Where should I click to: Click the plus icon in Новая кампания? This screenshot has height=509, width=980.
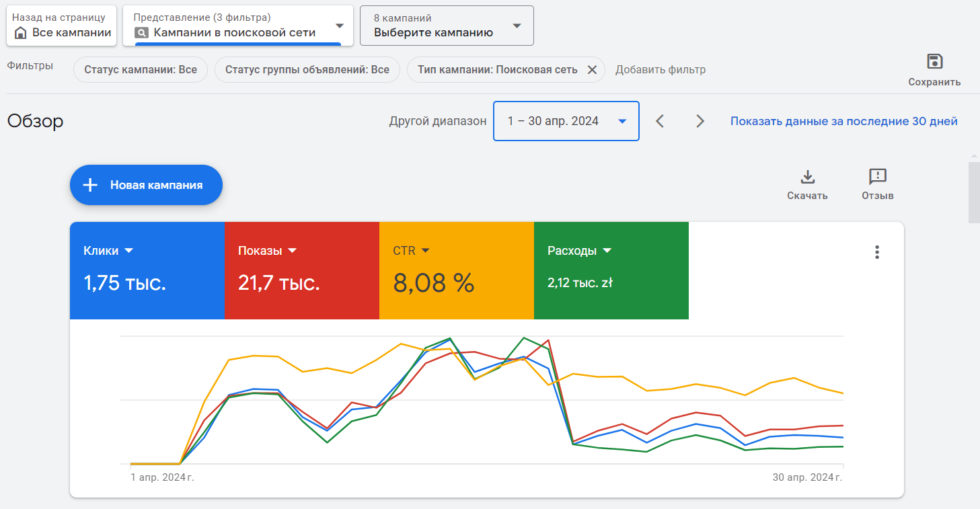(x=90, y=185)
